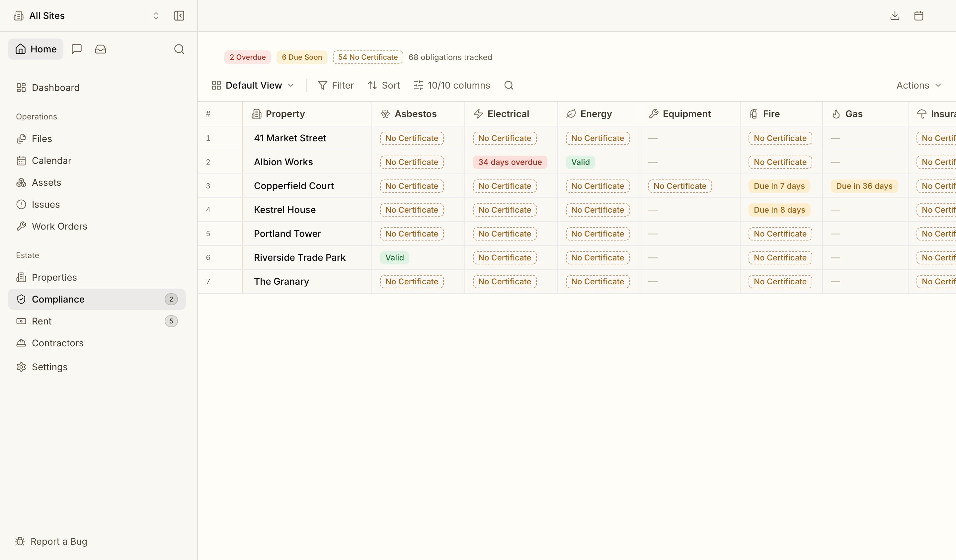This screenshot has height=560, width=956.
Task: Open Properties in the sidebar
Action: point(97,278)
